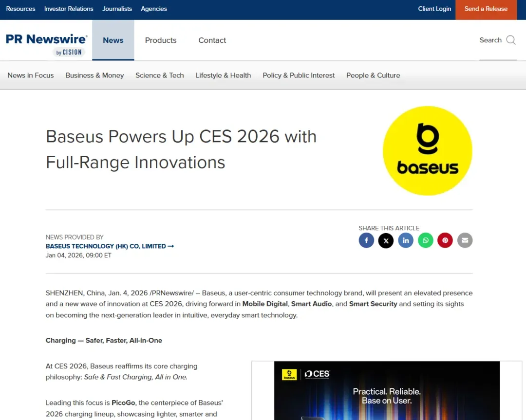
Task: Open Policy & Public Interest category
Action: pyautogui.click(x=299, y=75)
